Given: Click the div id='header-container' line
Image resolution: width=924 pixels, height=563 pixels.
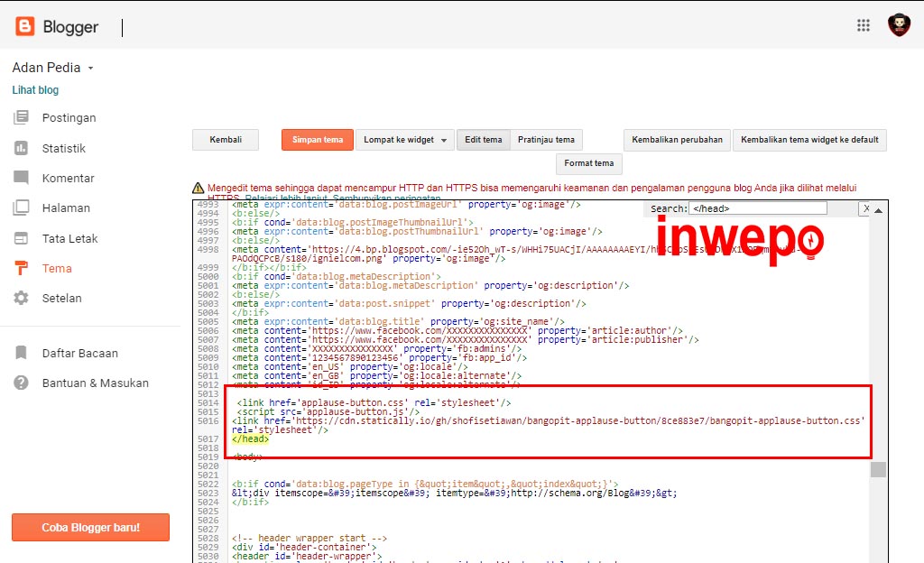Looking at the screenshot, I should [304, 547].
